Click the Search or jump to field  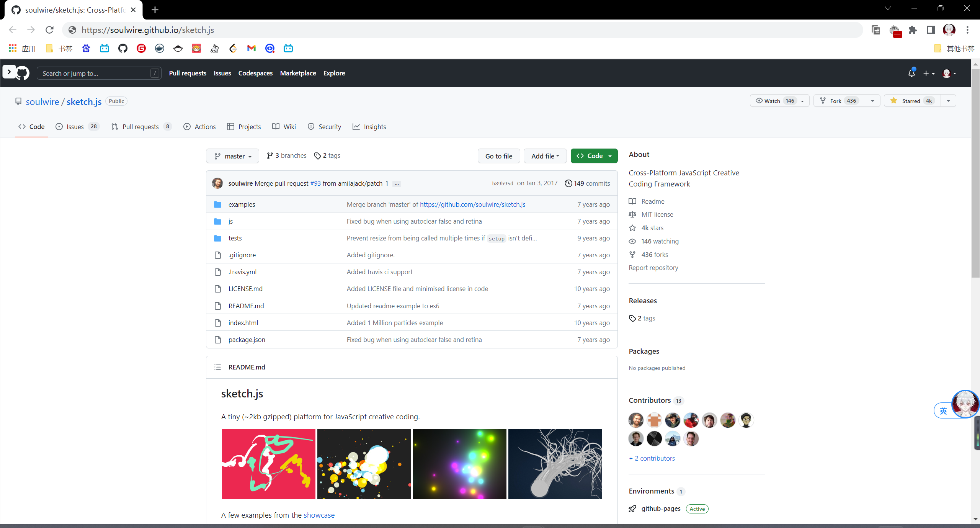coord(96,73)
